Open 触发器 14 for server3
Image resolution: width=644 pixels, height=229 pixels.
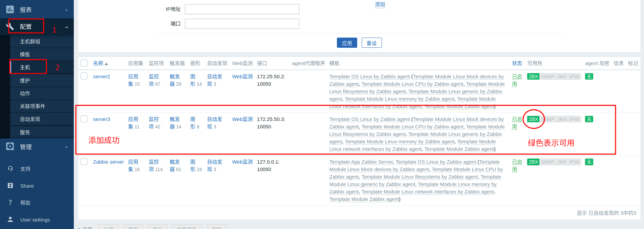click(x=175, y=123)
